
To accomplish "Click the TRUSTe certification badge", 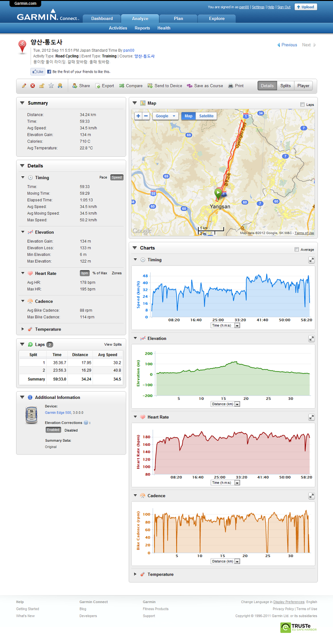I will (x=298, y=627).
